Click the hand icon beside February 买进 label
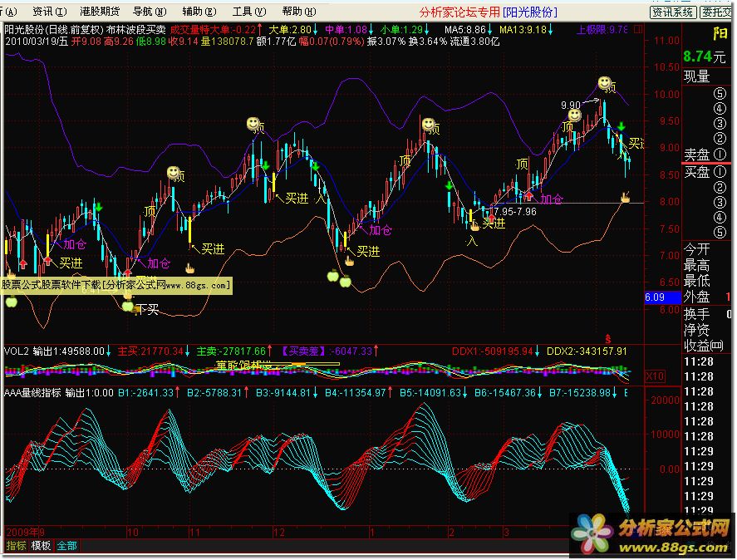Viewport: 737px width, 560px height. coord(474,226)
